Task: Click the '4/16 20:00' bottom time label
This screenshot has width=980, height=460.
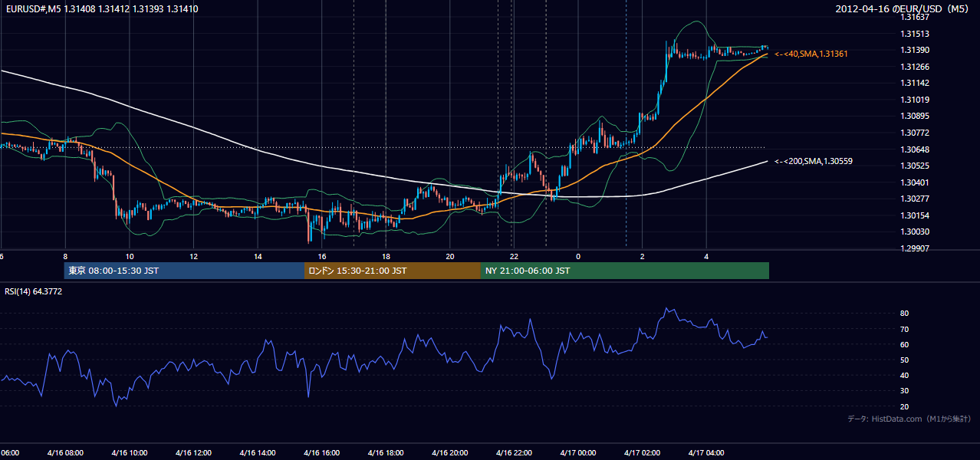Action: (450, 452)
